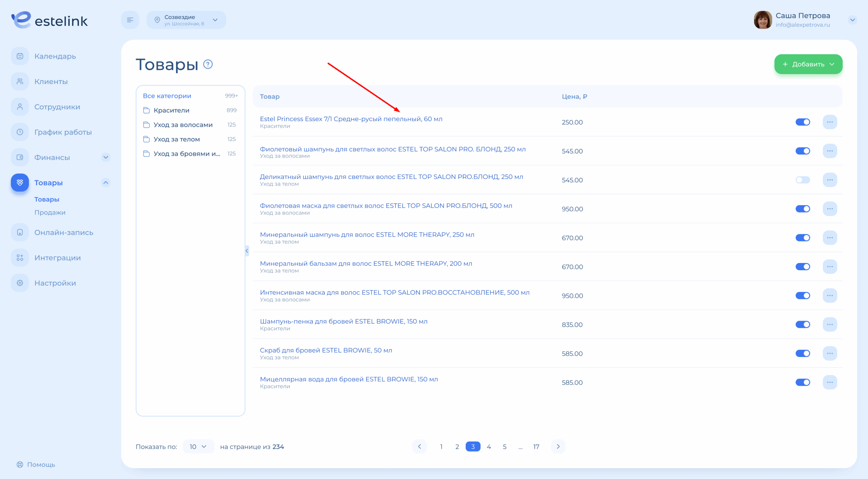Open the Созвездие location dropdown

coord(186,20)
